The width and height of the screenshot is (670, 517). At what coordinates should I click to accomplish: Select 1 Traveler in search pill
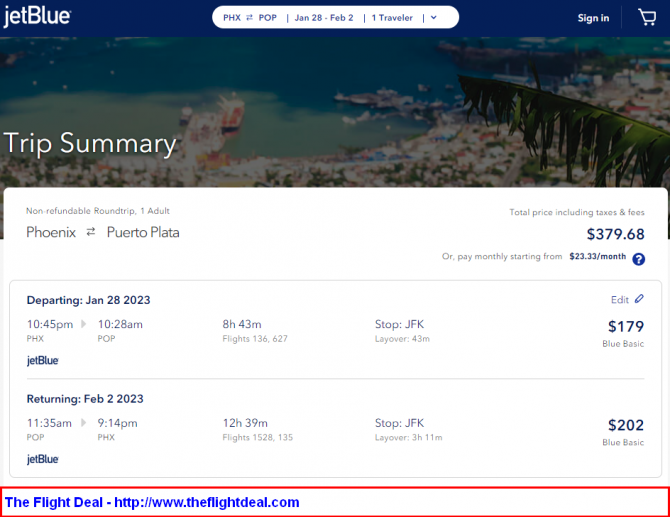(392, 18)
